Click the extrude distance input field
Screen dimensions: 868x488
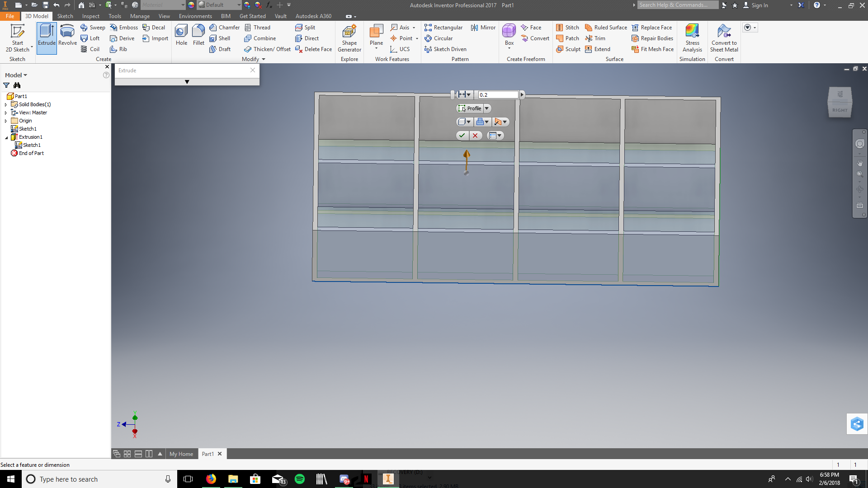coord(498,95)
